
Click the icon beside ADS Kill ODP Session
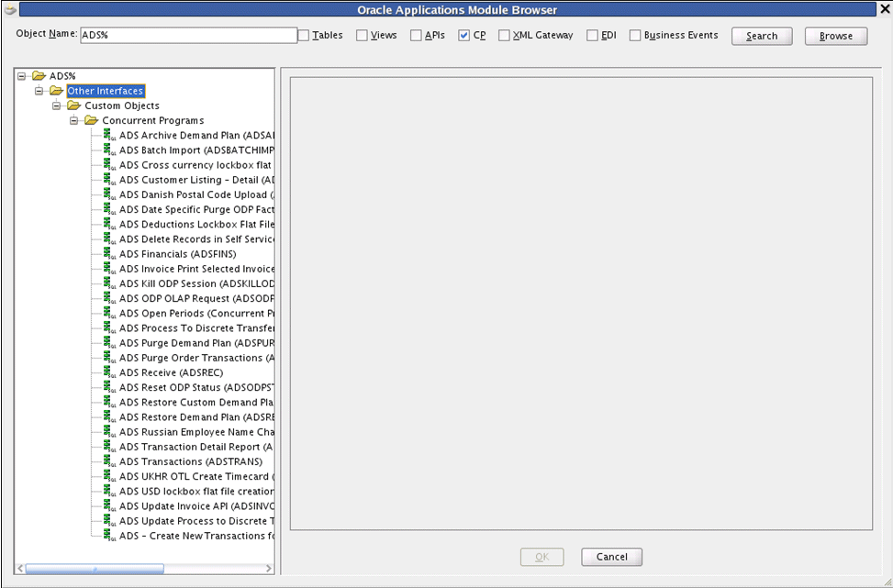(x=110, y=283)
